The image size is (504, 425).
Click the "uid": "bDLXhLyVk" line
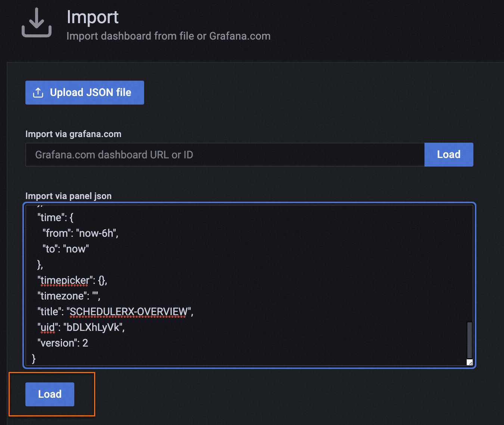pos(81,328)
